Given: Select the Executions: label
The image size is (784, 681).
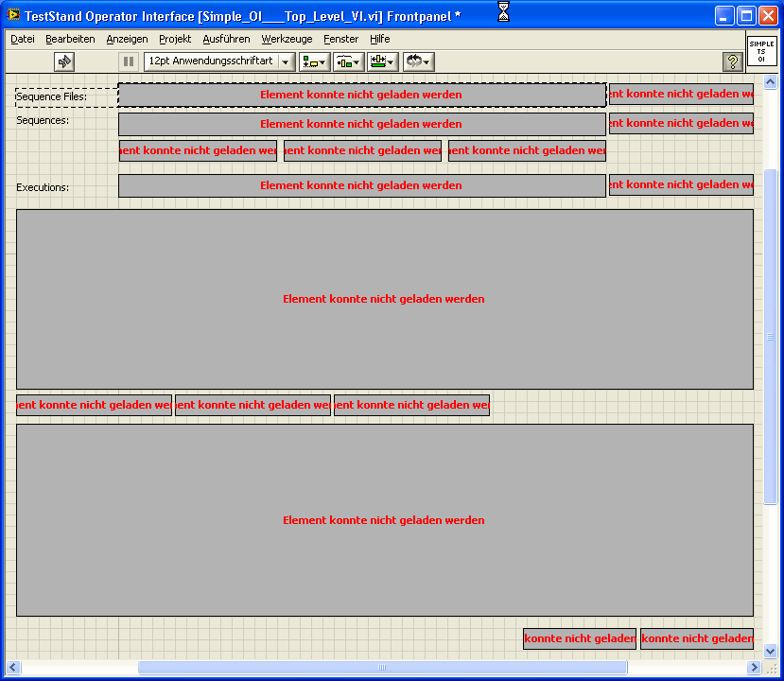Looking at the screenshot, I should 43,187.
